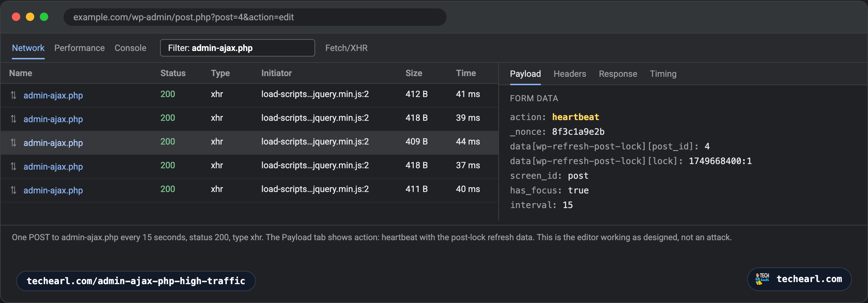Click the TechEarl logo icon

pos(762,279)
